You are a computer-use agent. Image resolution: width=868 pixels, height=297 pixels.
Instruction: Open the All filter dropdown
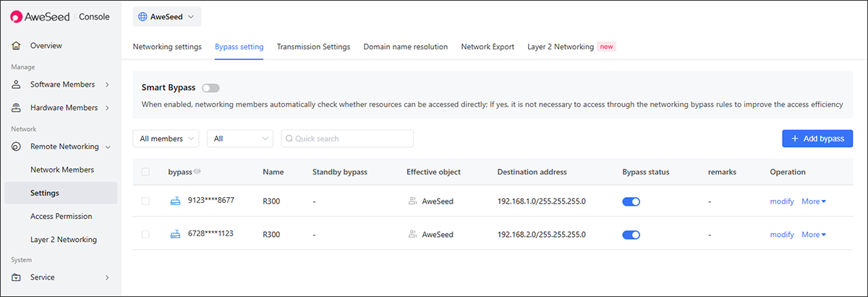click(240, 138)
